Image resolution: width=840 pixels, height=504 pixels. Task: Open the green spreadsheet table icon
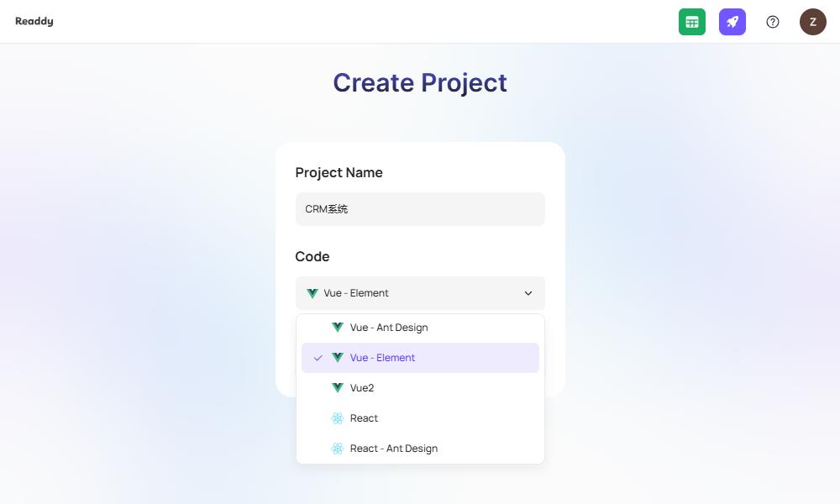point(691,22)
